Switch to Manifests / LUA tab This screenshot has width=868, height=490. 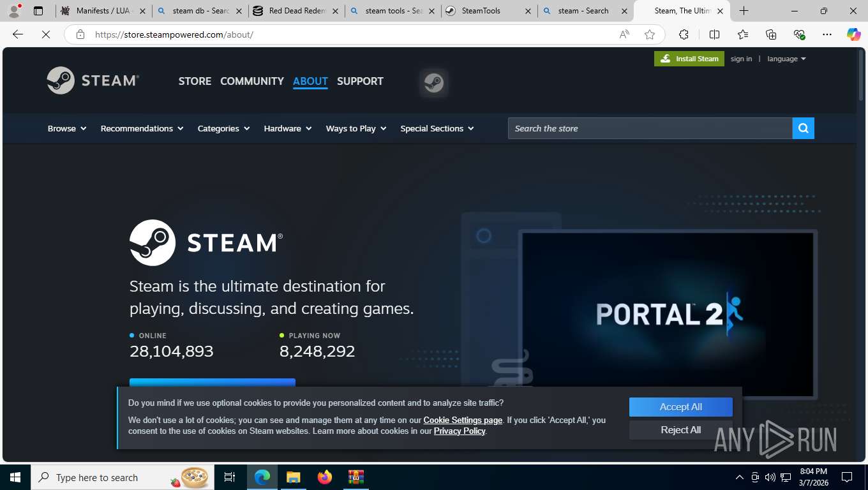(104, 11)
